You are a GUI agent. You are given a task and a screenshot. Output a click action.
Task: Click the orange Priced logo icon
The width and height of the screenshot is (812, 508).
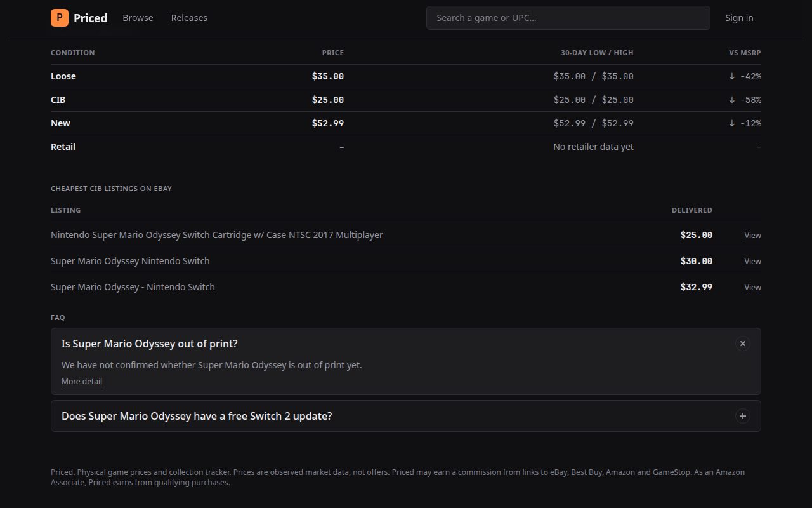point(60,18)
